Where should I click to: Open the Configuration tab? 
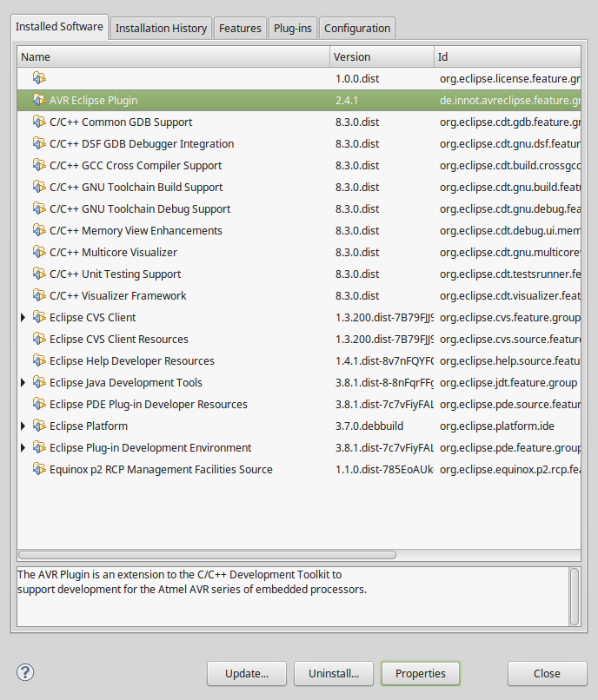coord(357,28)
